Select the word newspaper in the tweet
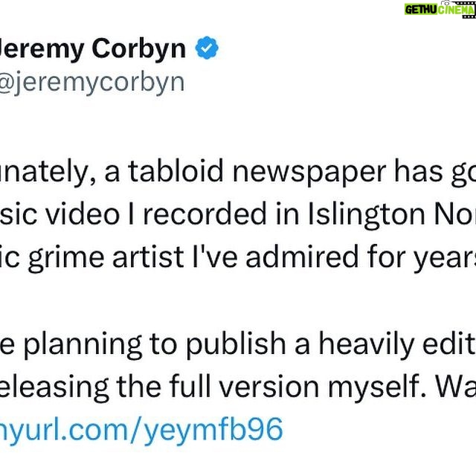This screenshot has width=476, height=476. (x=309, y=173)
